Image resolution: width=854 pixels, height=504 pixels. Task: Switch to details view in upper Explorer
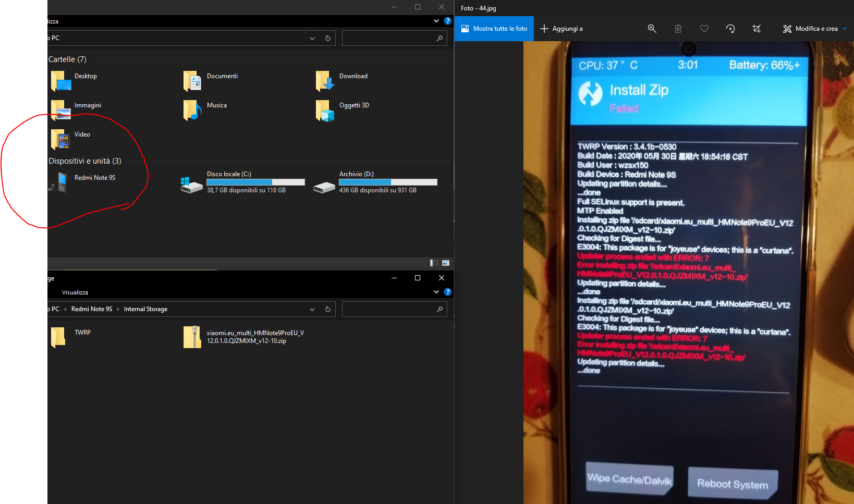click(x=434, y=263)
